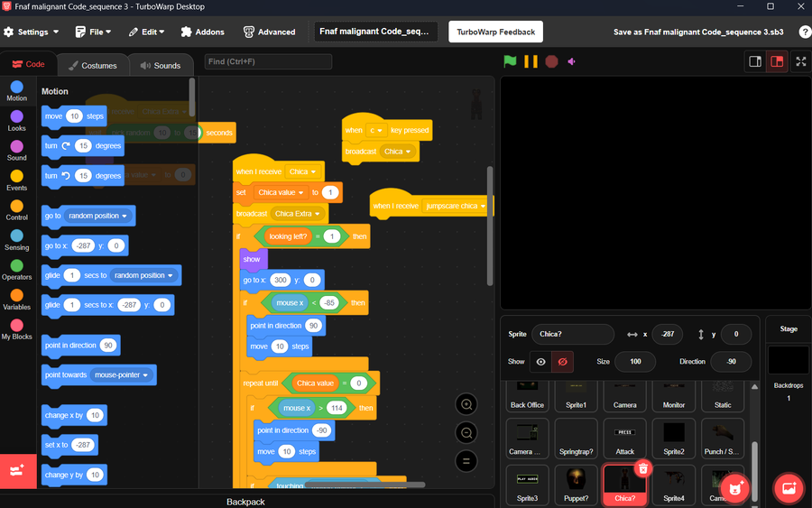The width and height of the screenshot is (812, 508).
Task: Pause the project with the pause icon
Action: click(x=531, y=61)
